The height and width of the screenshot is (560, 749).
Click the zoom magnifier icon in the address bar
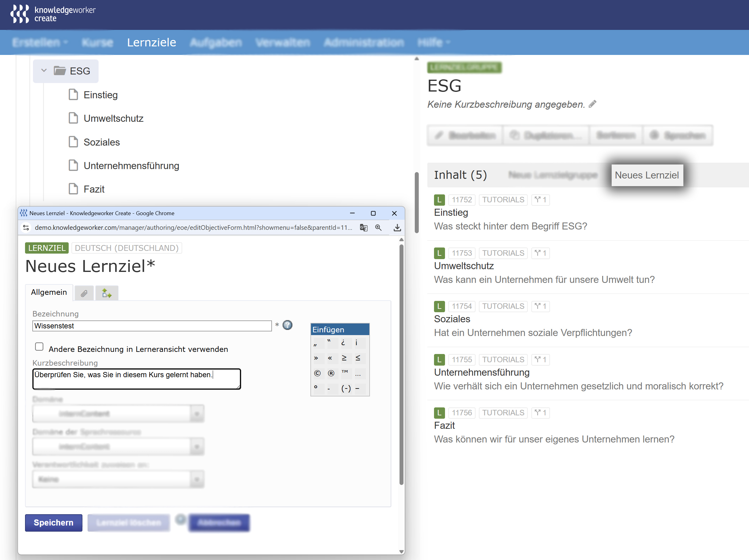[378, 228]
